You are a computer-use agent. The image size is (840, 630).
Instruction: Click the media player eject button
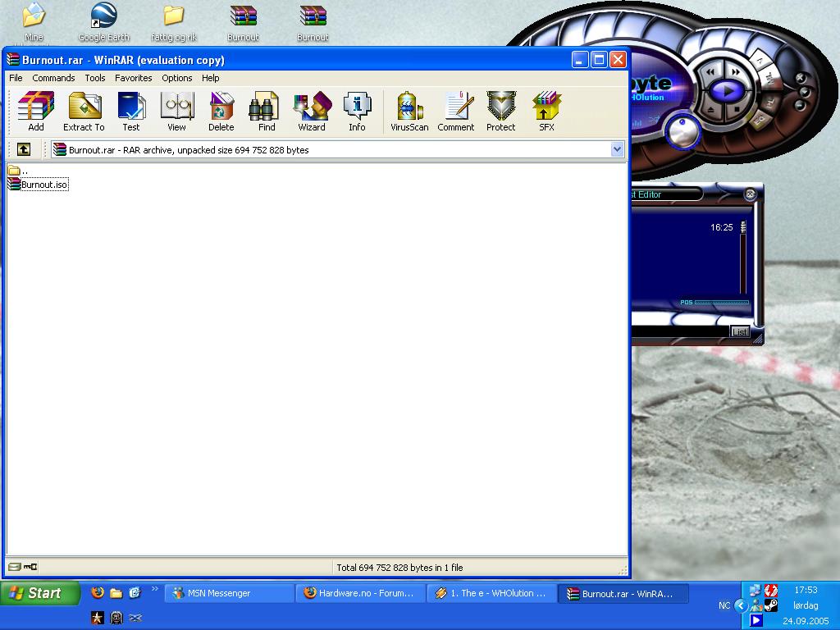tap(711, 109)
